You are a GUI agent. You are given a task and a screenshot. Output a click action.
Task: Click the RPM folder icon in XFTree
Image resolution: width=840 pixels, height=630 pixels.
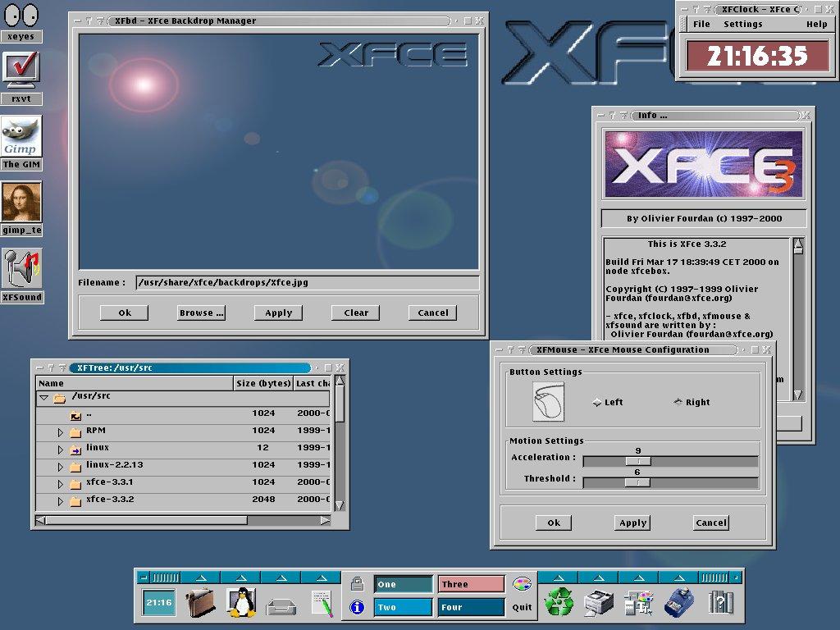coord(75,431)
